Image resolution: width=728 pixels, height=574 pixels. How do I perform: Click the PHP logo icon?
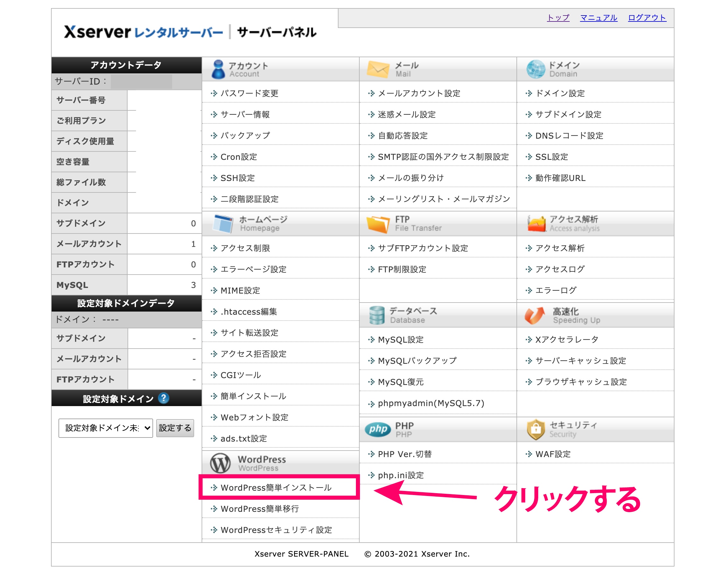378,429
